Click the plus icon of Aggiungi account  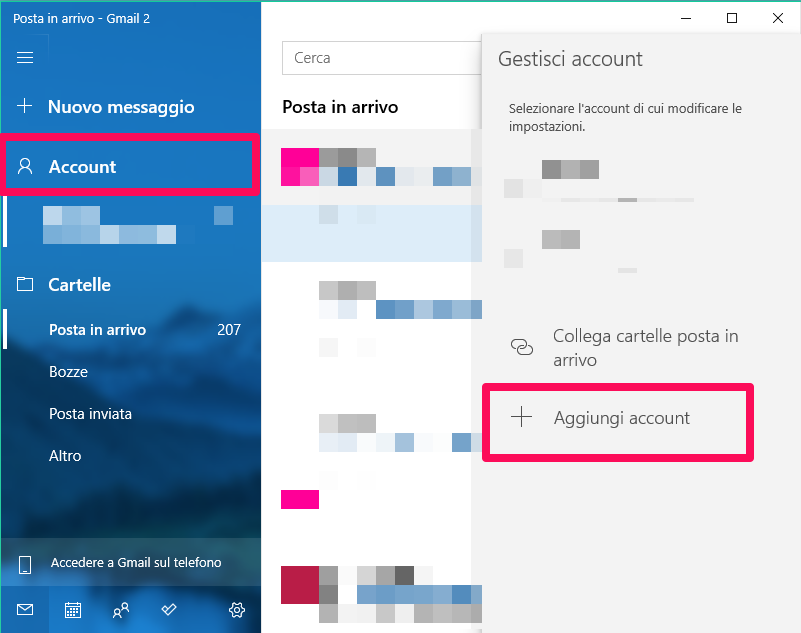522,417
